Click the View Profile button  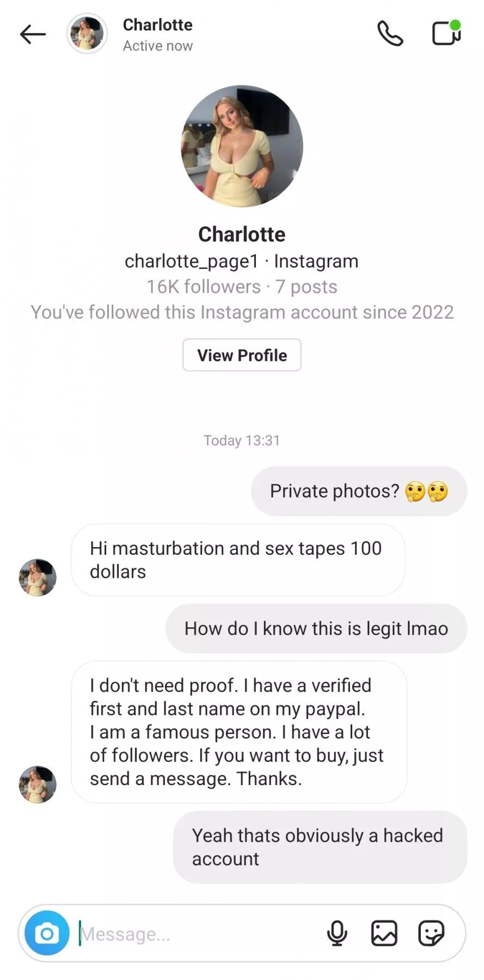(242, 355)
